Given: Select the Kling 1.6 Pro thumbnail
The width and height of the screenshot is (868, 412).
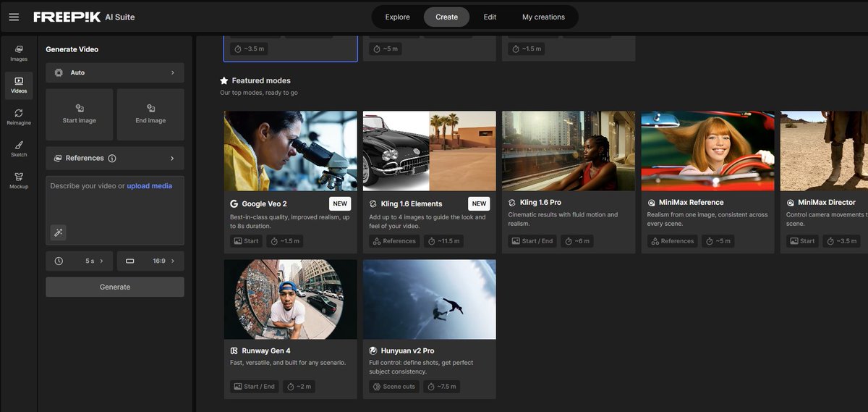Looking at the screenshot, I should (x=569, y=151).
